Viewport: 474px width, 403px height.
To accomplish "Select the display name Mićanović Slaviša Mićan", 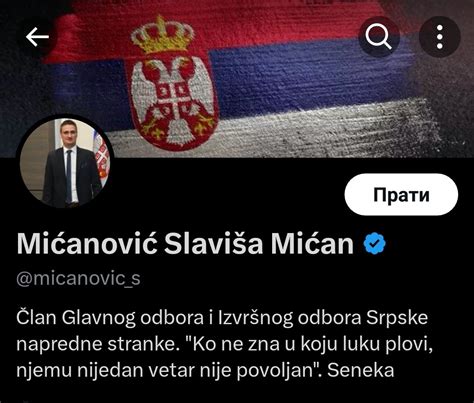I will [x=185, y=244].
